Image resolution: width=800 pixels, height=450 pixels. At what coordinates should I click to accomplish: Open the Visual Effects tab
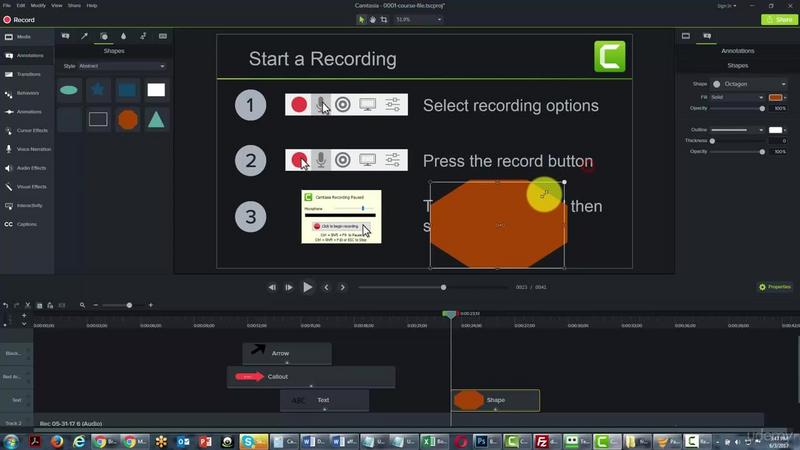tap(26, 187)
